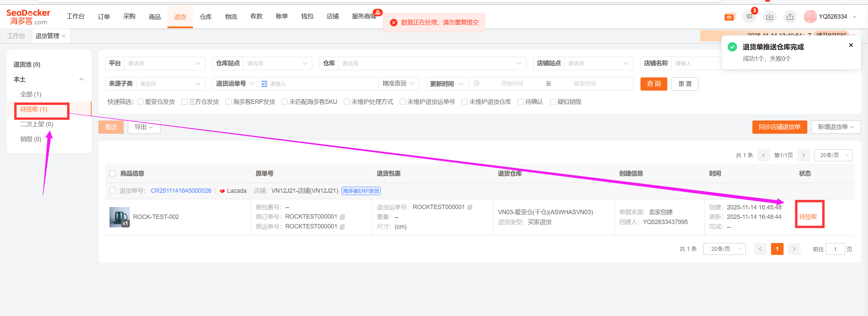
Task: Copy the return tracking number ROCKTEST000001
Action: click(470, 207)
